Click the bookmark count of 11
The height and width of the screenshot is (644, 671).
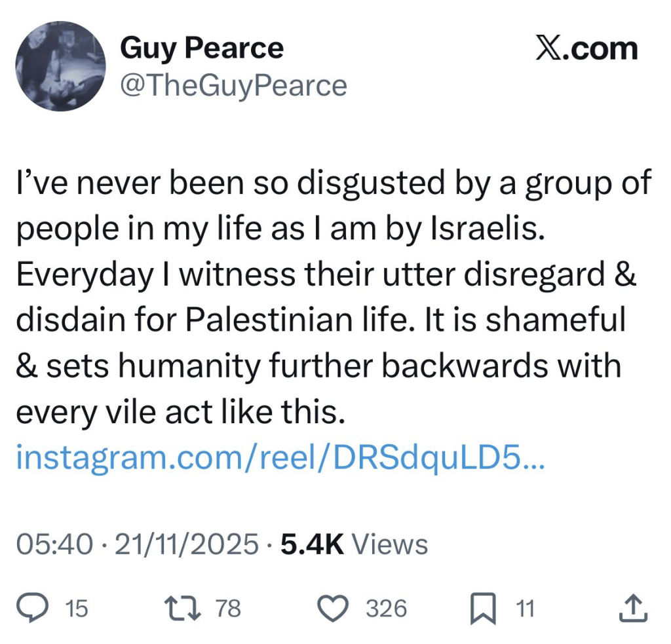[x=526, y=609]
